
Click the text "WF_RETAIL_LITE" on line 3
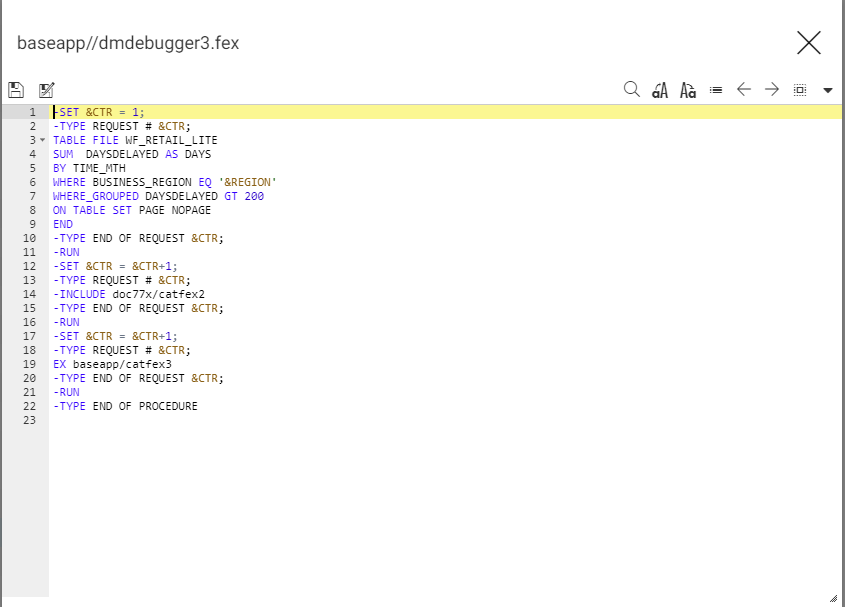[171, 140]
